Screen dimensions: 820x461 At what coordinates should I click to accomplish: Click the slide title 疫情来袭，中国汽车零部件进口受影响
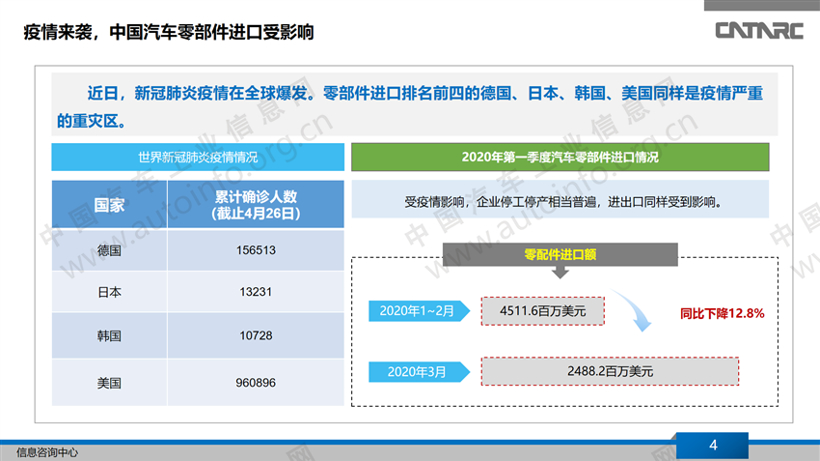pos(169,33)
